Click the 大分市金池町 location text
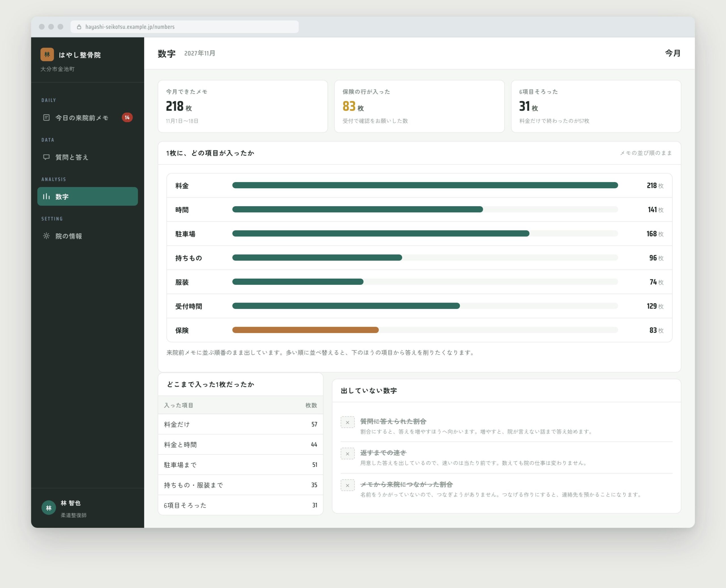 coord(58,69)
